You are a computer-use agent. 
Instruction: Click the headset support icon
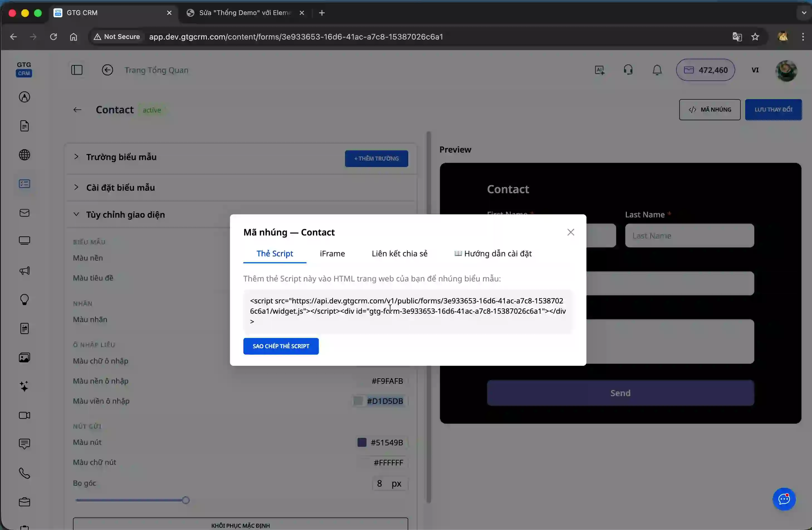point(628,70)
